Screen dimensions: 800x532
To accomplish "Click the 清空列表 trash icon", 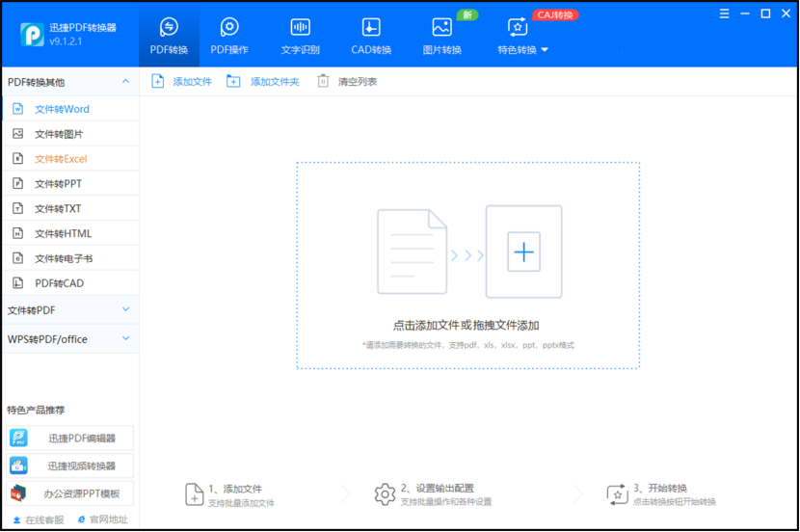I will tap(323, 81).
